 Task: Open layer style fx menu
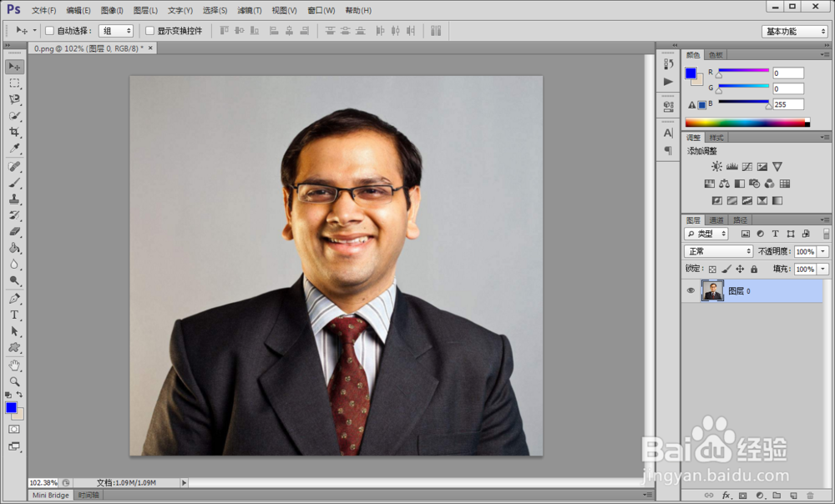(x=726, y=496)
